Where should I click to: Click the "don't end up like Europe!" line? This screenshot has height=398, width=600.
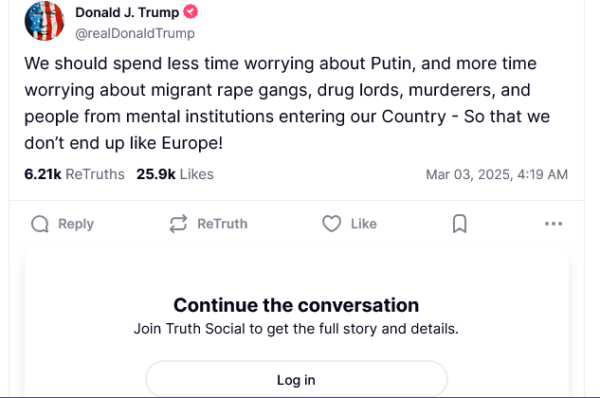(124, 143)
